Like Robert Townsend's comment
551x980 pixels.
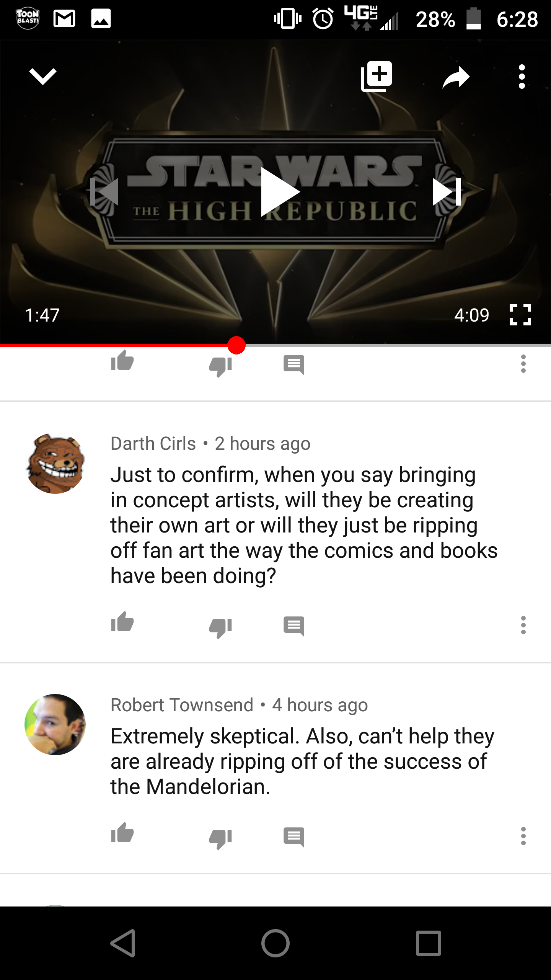click(122, 833)
